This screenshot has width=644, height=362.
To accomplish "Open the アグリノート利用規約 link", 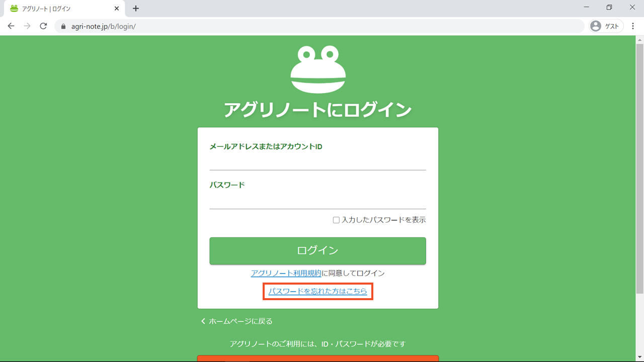I will pyautogui.click(x=286, y=274).
